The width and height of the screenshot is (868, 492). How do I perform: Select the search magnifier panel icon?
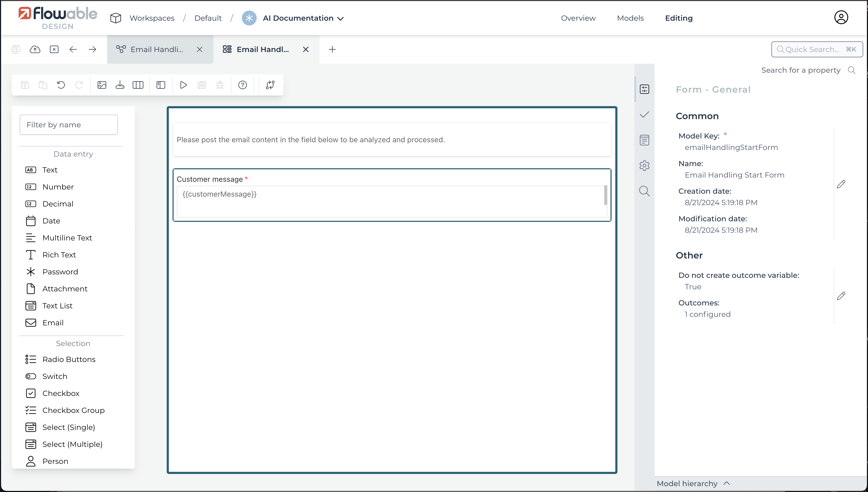point(644,191)
